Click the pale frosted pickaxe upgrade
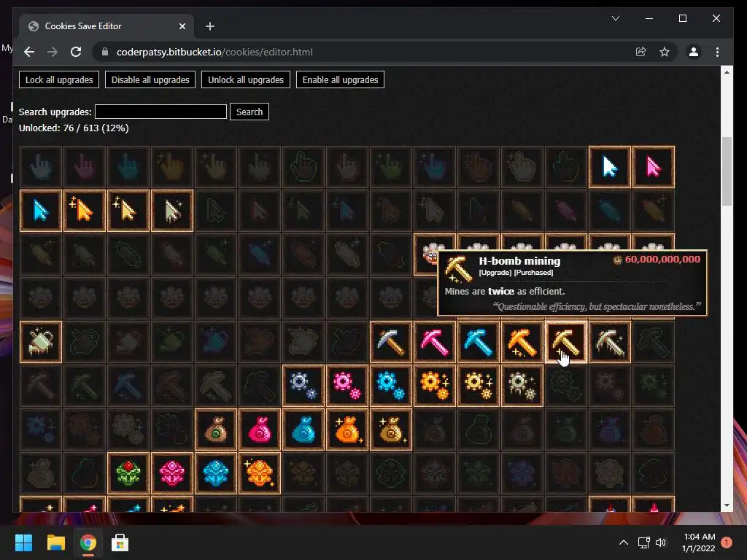Image resolution: width=747 pixels, height=560 pixels. 609,342
